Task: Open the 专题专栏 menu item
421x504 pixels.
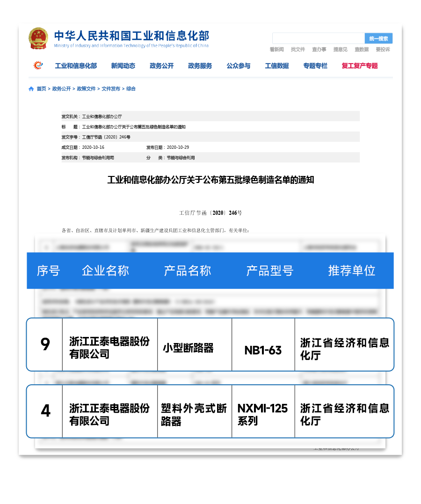Action: tap(315, 66)
